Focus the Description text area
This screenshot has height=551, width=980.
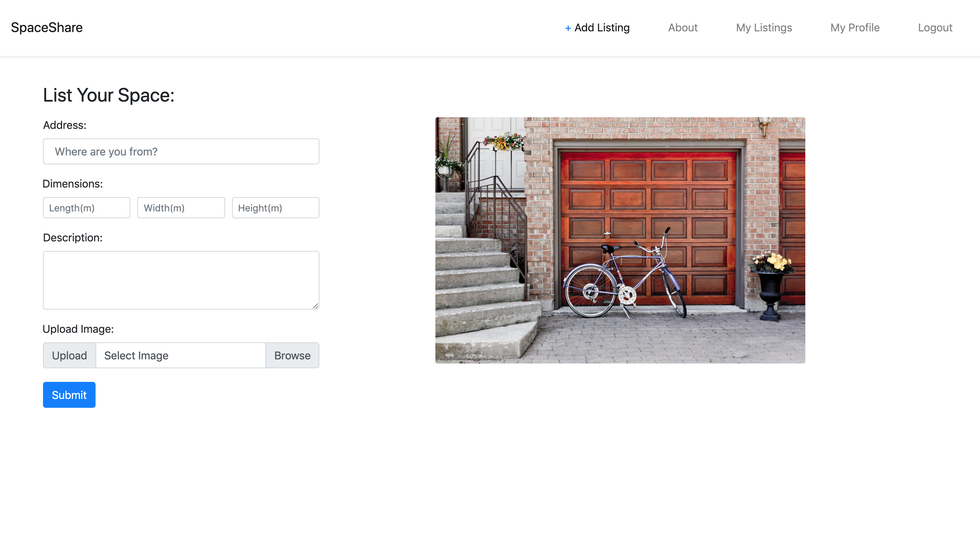point(181,280)
